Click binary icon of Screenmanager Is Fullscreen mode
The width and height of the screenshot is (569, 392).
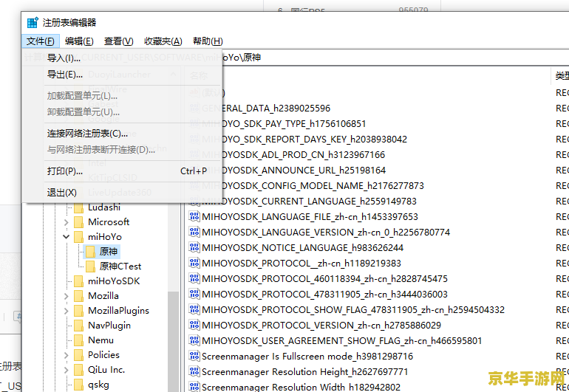(194, 356)
